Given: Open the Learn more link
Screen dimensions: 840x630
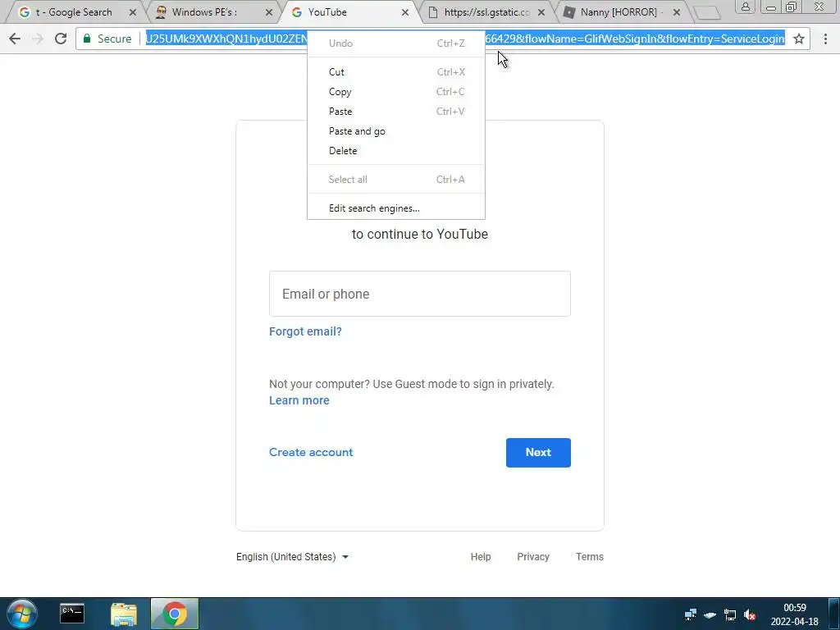Looking at the screenshot, I should (x=299, y=400).
